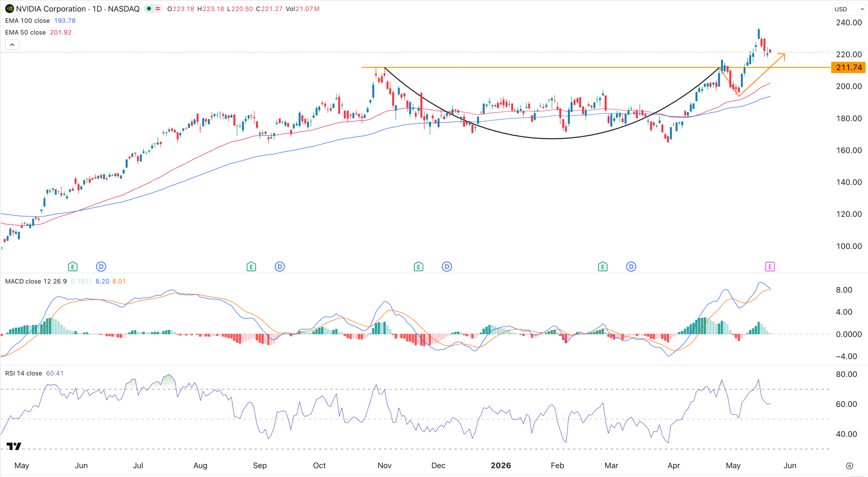The image size is (868, 477).
Task: Click the EMA 100 value 193.78
Action: 65,21
